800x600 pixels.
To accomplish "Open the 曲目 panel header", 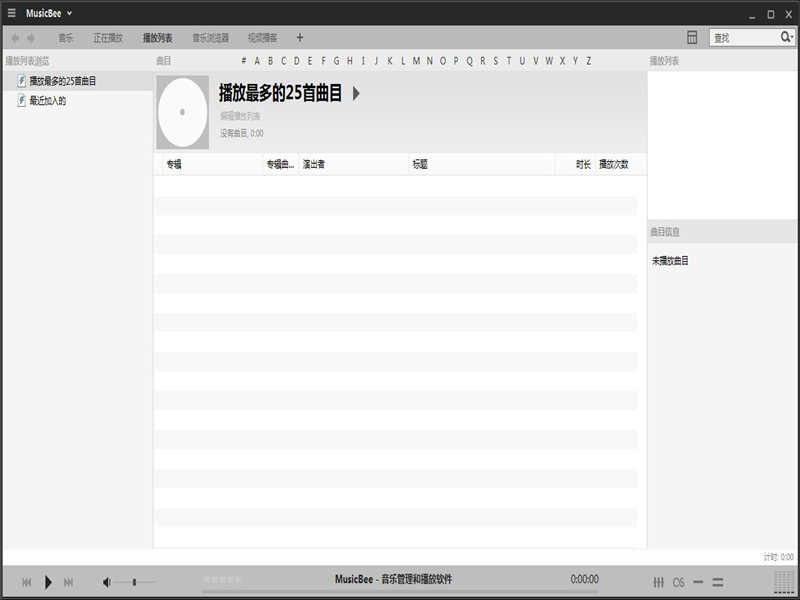I will coord(163,61).
